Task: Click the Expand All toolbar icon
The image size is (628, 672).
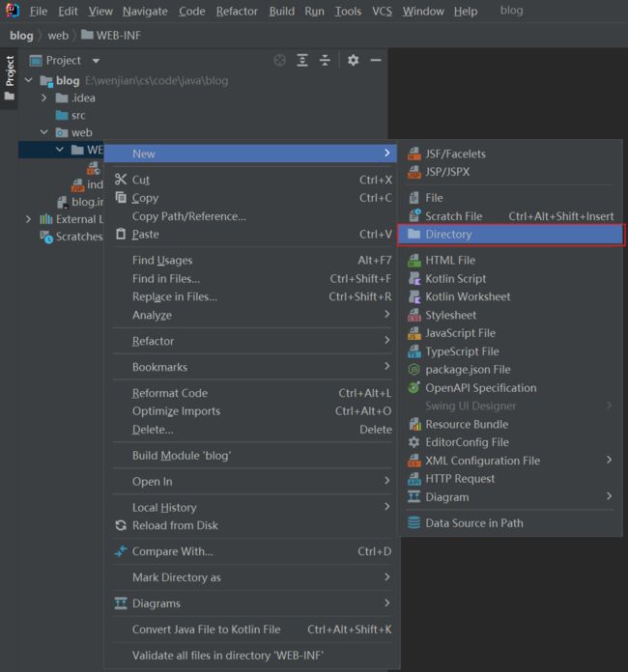Action: pyautogui.click(x=302, y=61)
